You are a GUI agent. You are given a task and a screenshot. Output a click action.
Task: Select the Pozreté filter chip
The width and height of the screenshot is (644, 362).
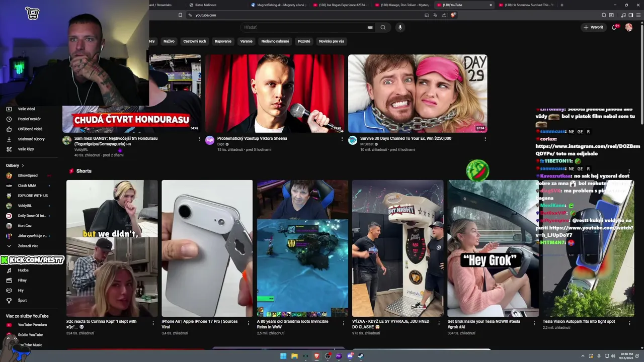[304, 41]
